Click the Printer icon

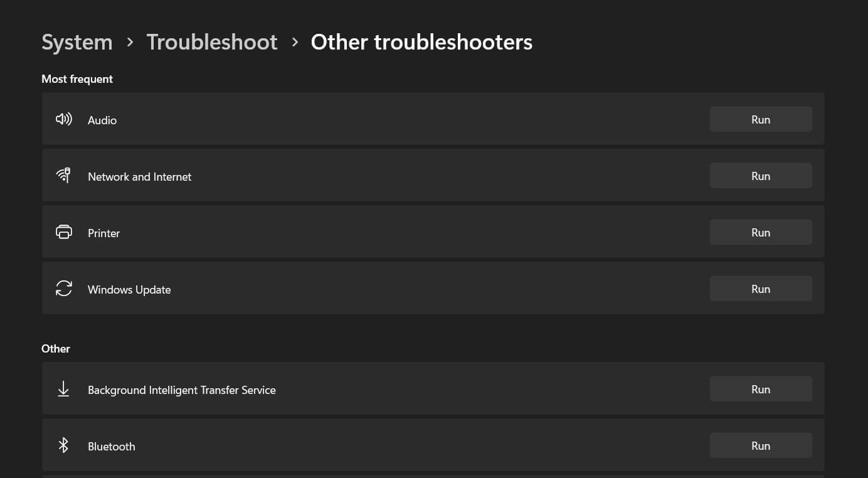64,232
